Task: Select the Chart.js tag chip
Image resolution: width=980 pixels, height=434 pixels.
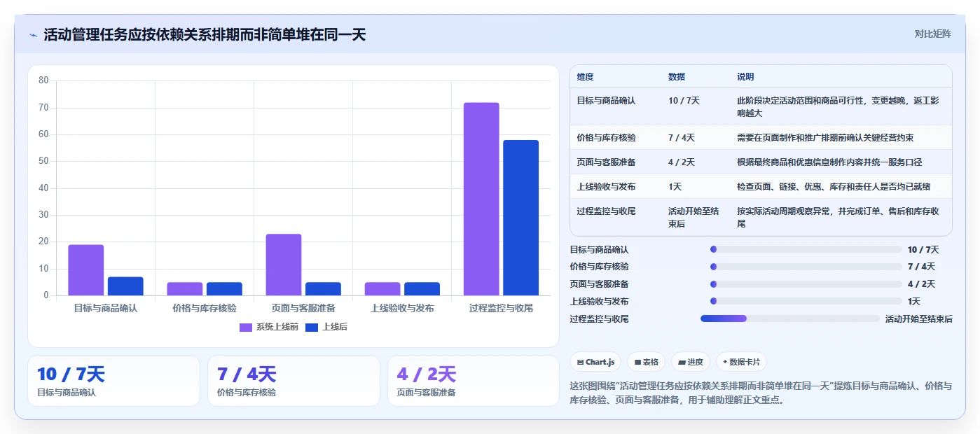Action: click(x=595, y=362)
